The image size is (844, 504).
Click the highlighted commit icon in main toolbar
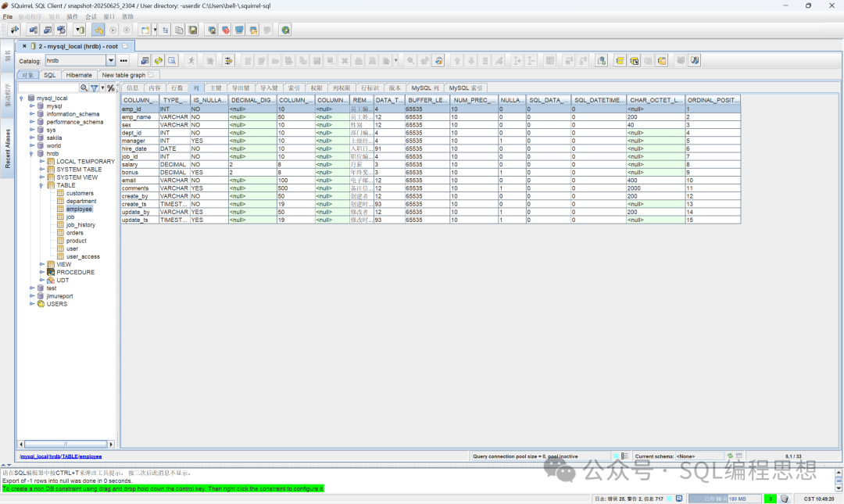(98, 30)
